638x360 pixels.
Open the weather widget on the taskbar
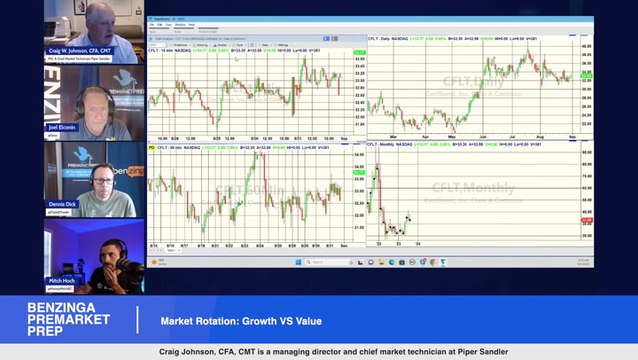coord(158,262)
